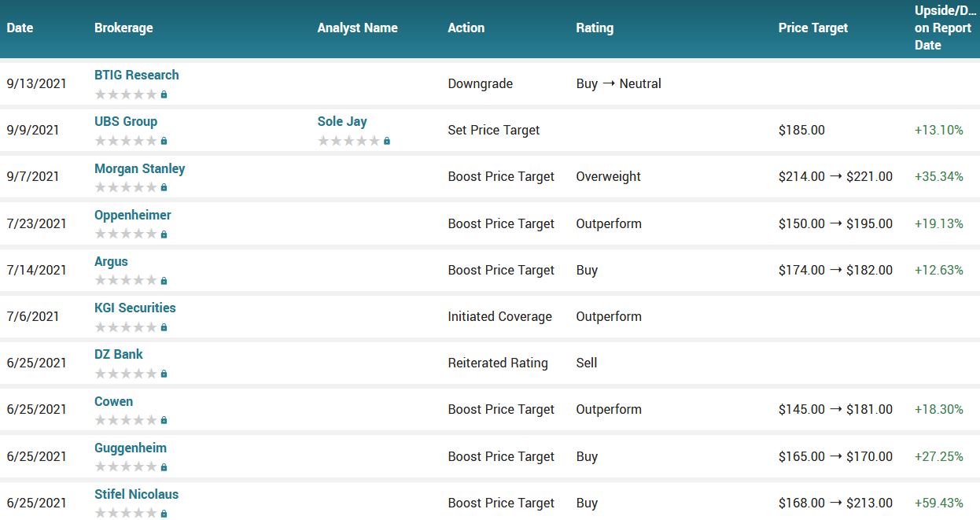Image resolution: width=980 pixels, height=520 pixels.
Task: Click the star rating under Sole Jay
Action: 349,141
